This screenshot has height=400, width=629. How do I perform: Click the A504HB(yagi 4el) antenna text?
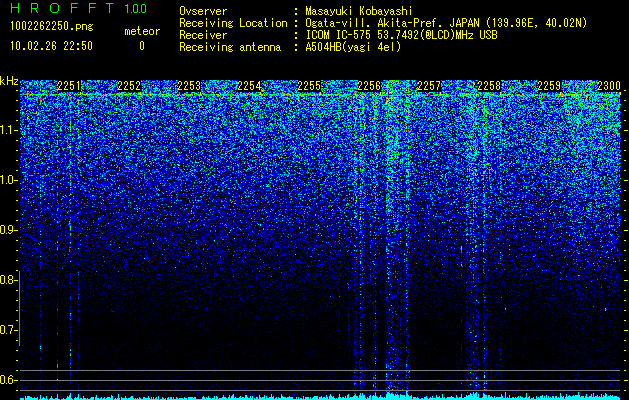pos(353,47)
